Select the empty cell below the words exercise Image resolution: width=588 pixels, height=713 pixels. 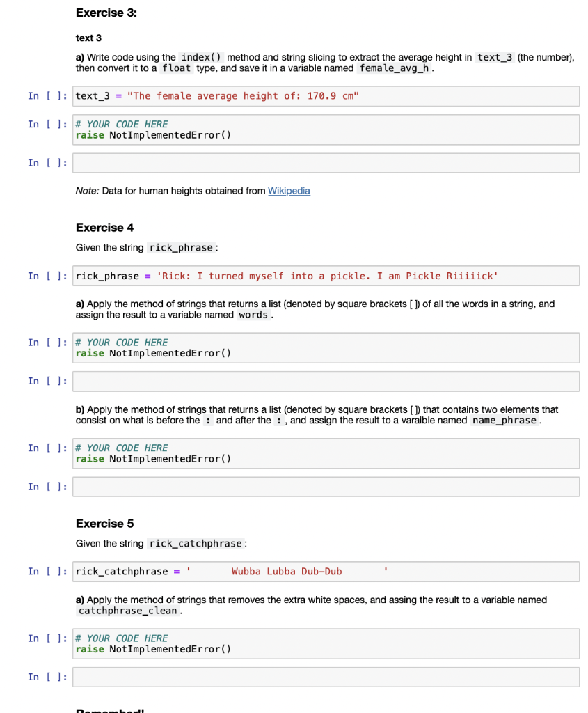pos(326,381)
